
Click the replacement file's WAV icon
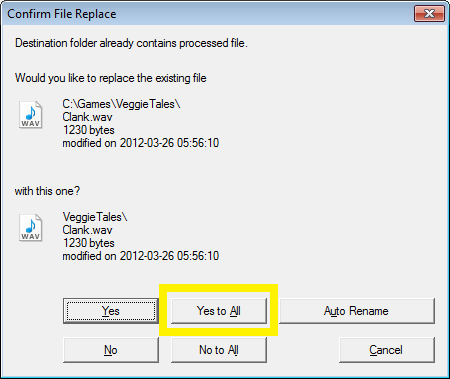30,228
